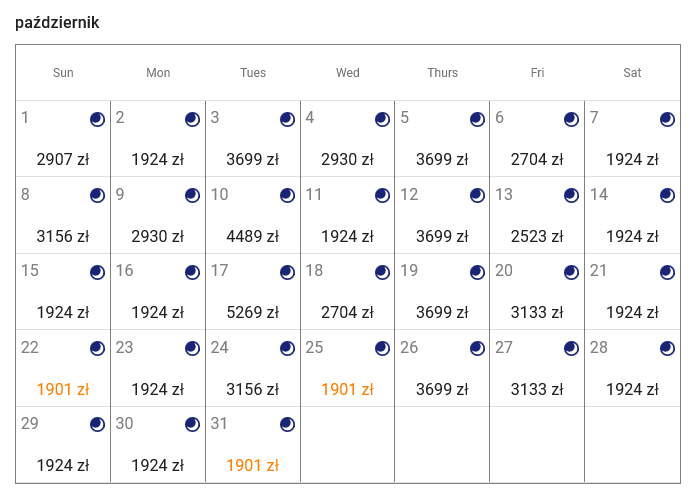Image resolution: width=691 pixels, height=490 pixels.
Task: Click the moon icon on day 31
Action: pos(287,425)
